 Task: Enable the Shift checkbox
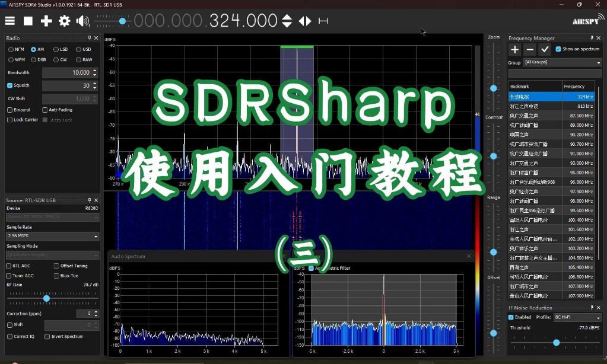(9, 325)
